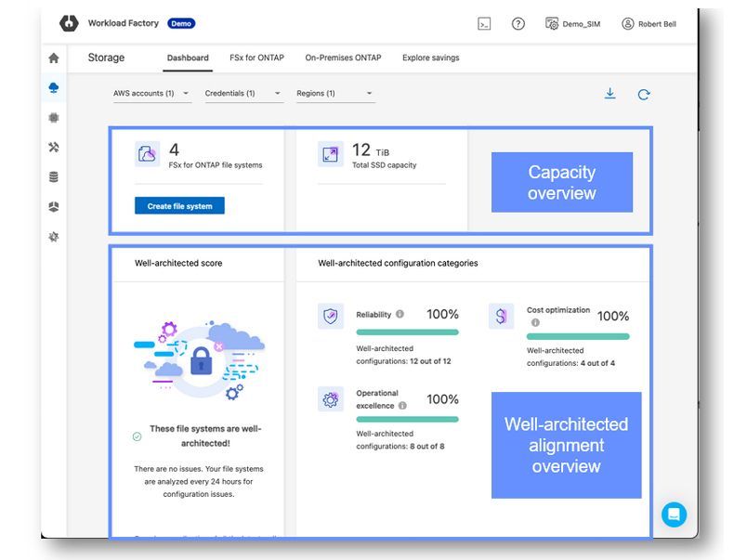Switch to the Explore savings tab
Screen dimensions: 747x560
pyautogui.click(x=431, y=58)
